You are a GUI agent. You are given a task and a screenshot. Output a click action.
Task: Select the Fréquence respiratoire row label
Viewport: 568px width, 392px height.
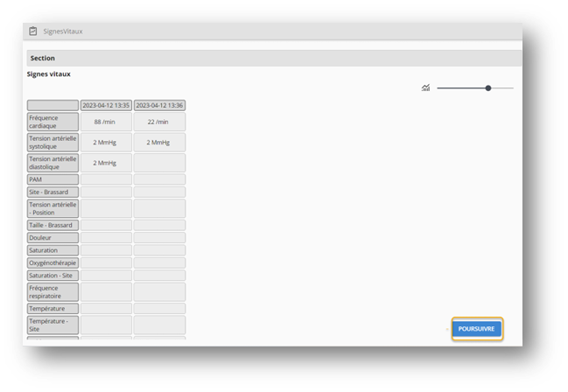coord(53,291)
